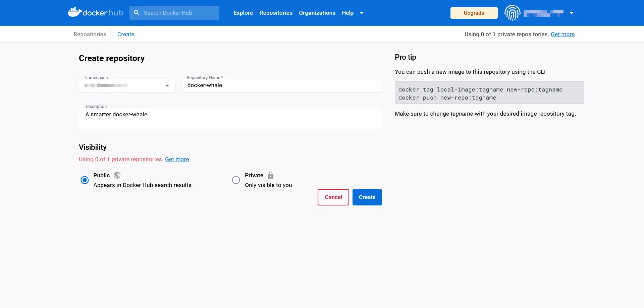Viewport: 644px width, 308px height.
Task: Click Get more link under Visibility
Action: tap(177, 159)
